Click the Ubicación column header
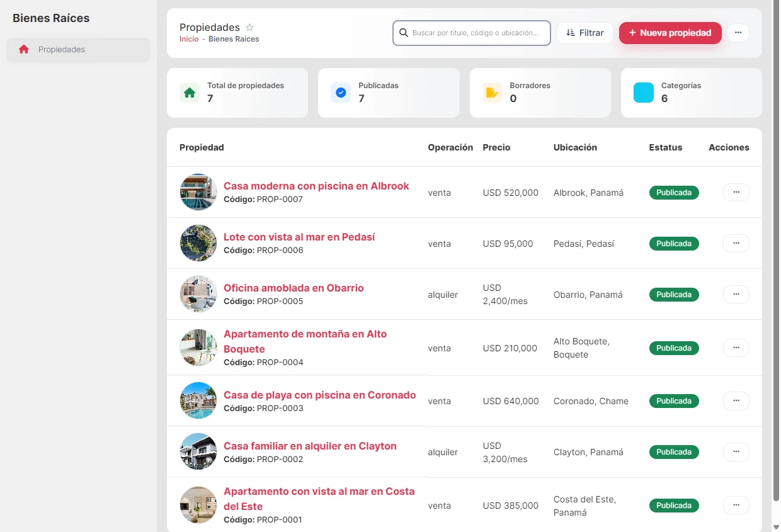The height and width of the screenshot is (532, 781). 575,147
